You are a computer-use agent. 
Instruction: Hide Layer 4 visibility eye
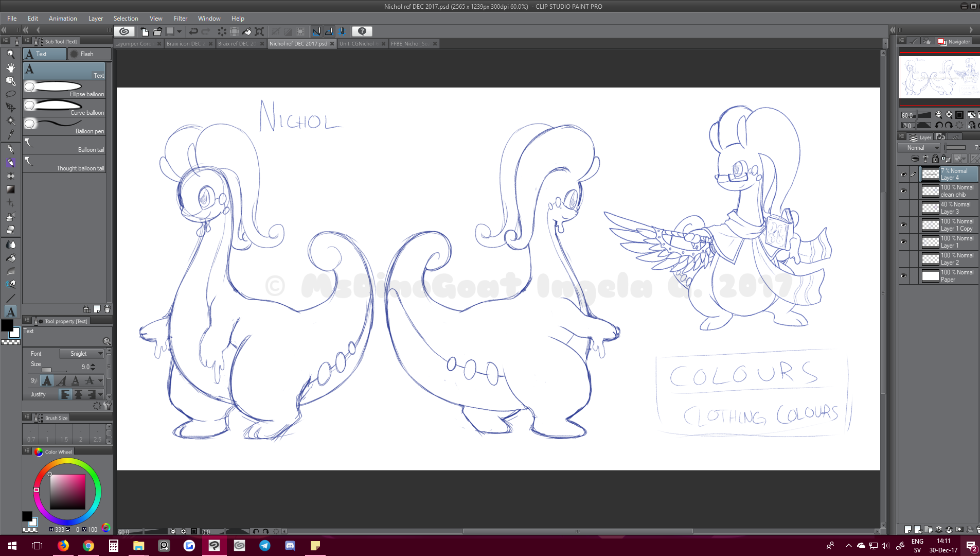tap(903, 175)
